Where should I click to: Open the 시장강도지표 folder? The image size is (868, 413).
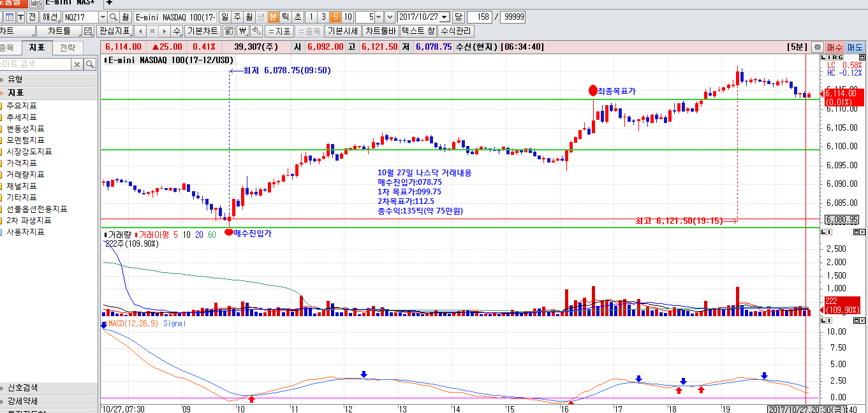tap(29, 152)
